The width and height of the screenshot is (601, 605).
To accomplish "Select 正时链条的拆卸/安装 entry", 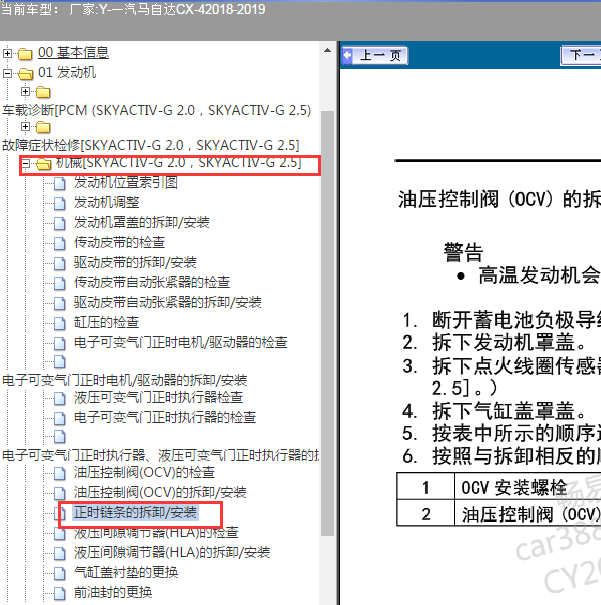I will pos(135,513).
